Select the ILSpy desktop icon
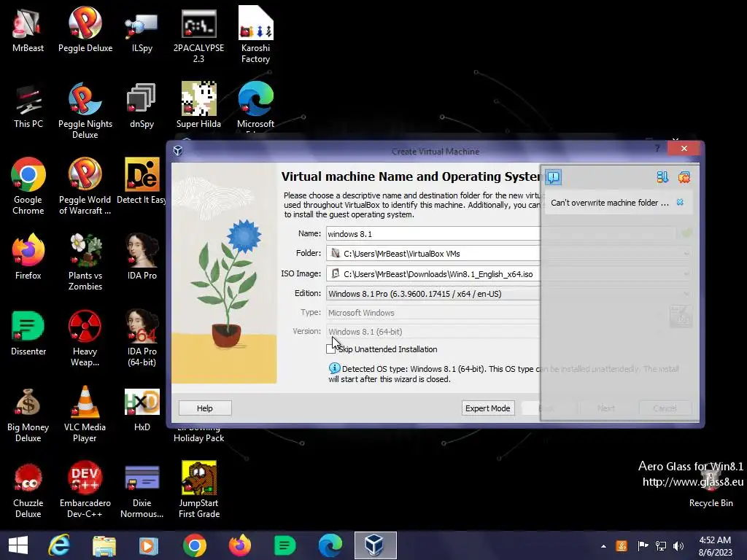The image size is (747, 560). (142, 31)
